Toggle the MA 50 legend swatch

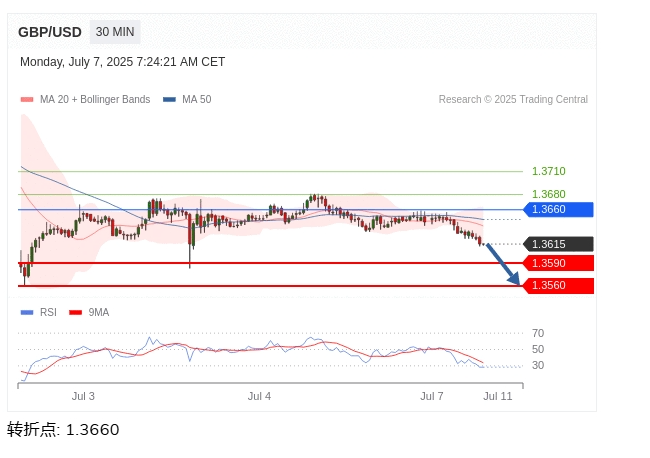pos(170,99)
